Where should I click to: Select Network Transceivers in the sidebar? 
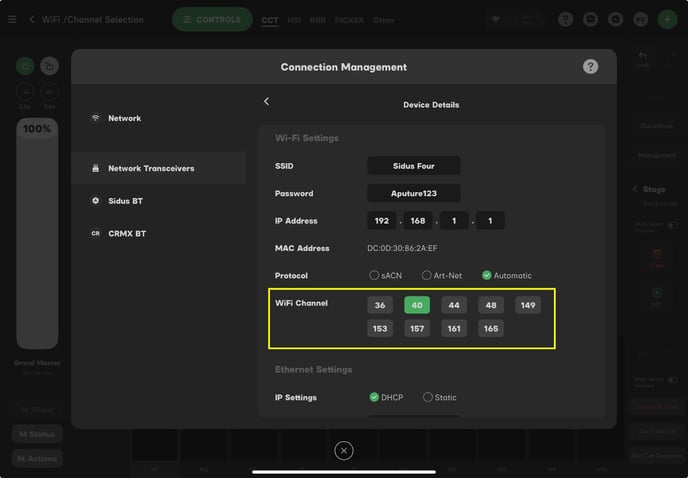coord(159,168)
